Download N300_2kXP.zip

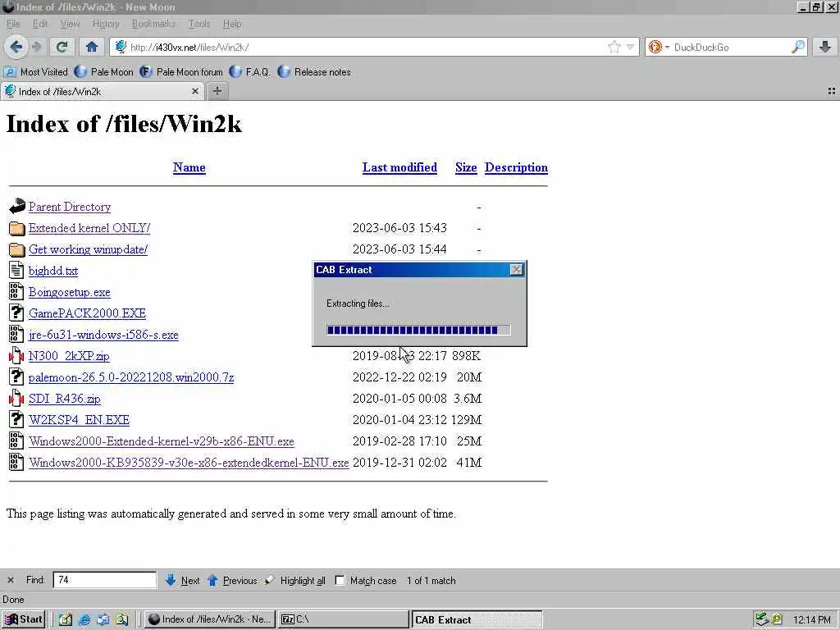69,356
